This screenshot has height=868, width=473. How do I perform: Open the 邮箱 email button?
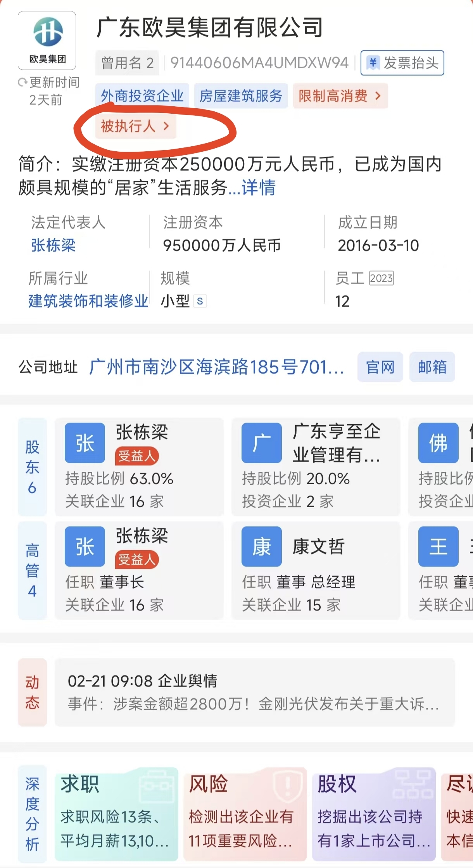click(432, 367)
